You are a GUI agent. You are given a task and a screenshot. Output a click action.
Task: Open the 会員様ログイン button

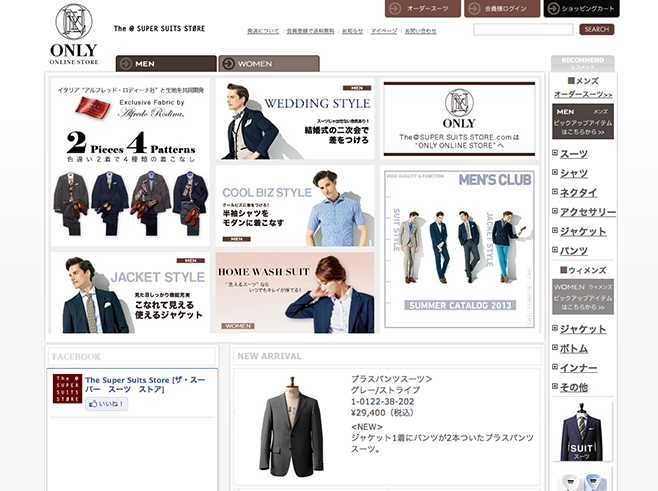pyautogui.click(x=502, y=8)
